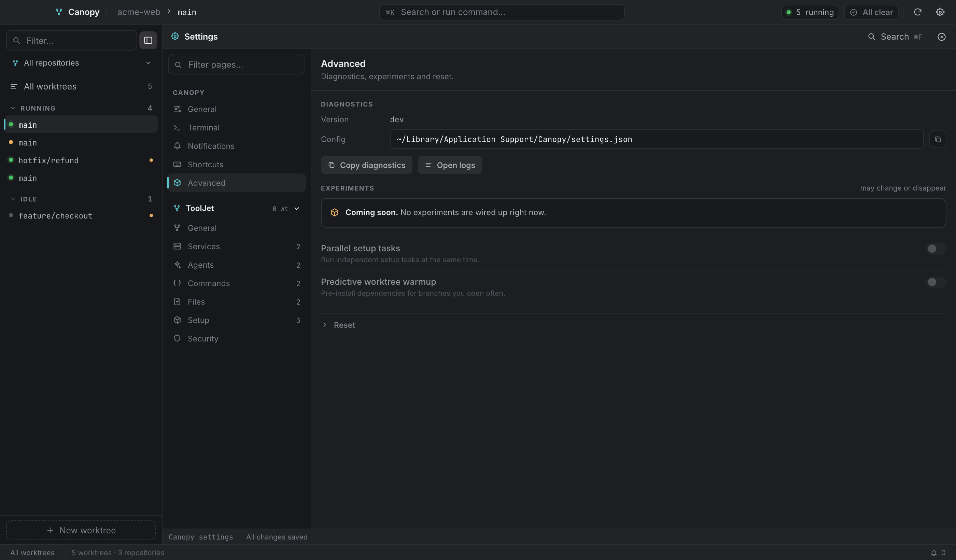
Task: Open the Terminal settings page
Action: (236, 128)
